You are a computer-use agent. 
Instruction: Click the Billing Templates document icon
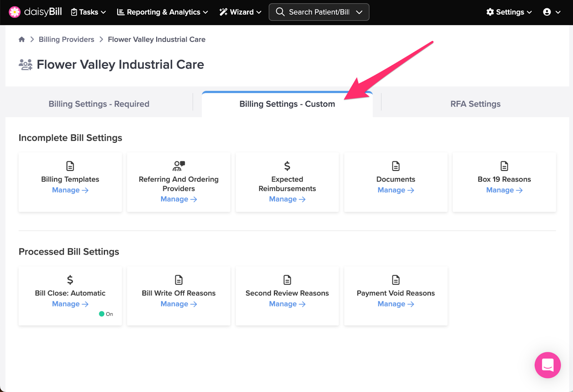[x=70, y=166]
